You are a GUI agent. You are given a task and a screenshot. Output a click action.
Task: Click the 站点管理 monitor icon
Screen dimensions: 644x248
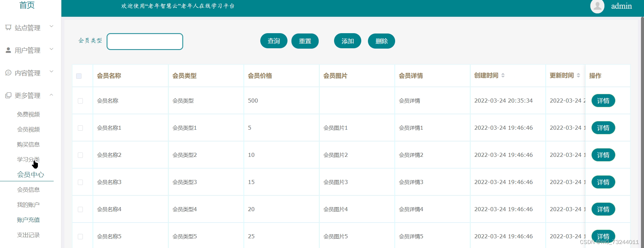pyautogui.click(x=8, y=27)
